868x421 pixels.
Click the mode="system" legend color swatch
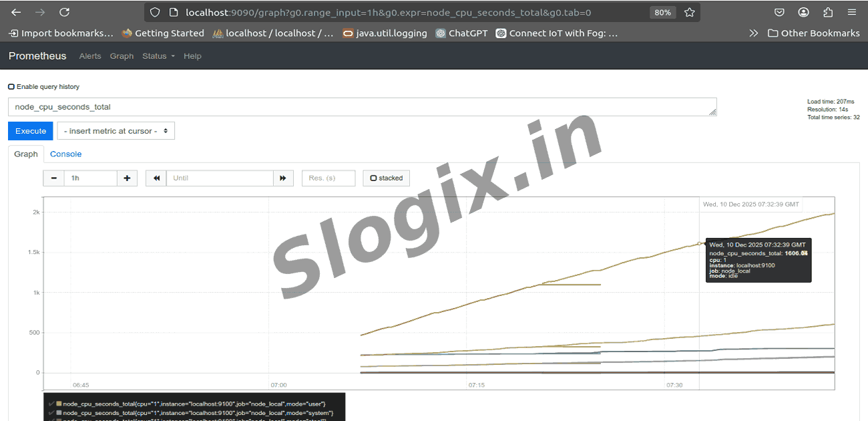pyautogui.click(x=59, y=414)
